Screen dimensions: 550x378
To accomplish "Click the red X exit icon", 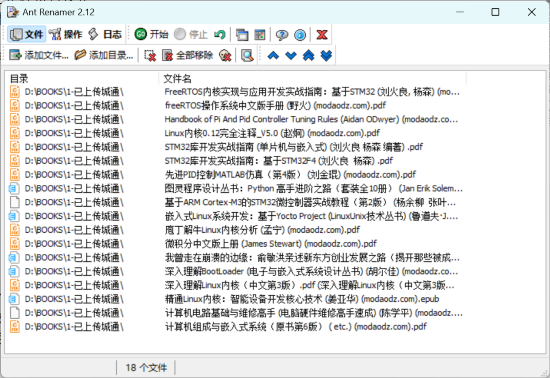I will tap(322, 35).
